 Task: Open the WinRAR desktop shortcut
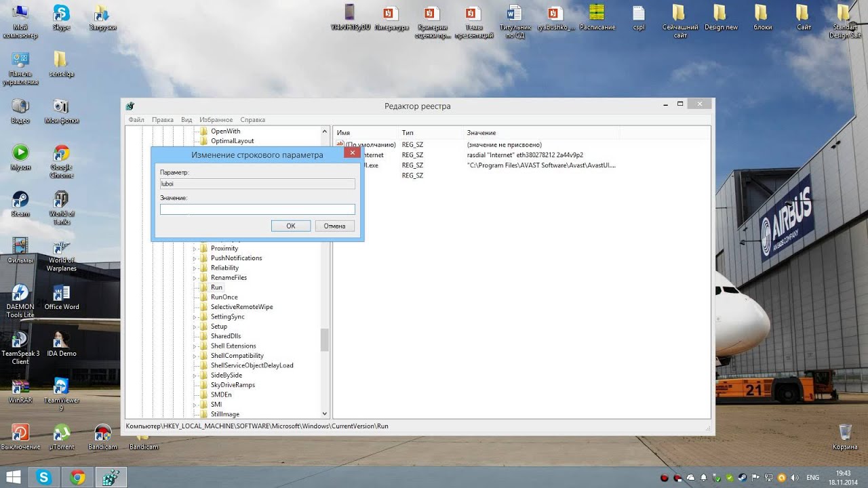click(20, 390)
